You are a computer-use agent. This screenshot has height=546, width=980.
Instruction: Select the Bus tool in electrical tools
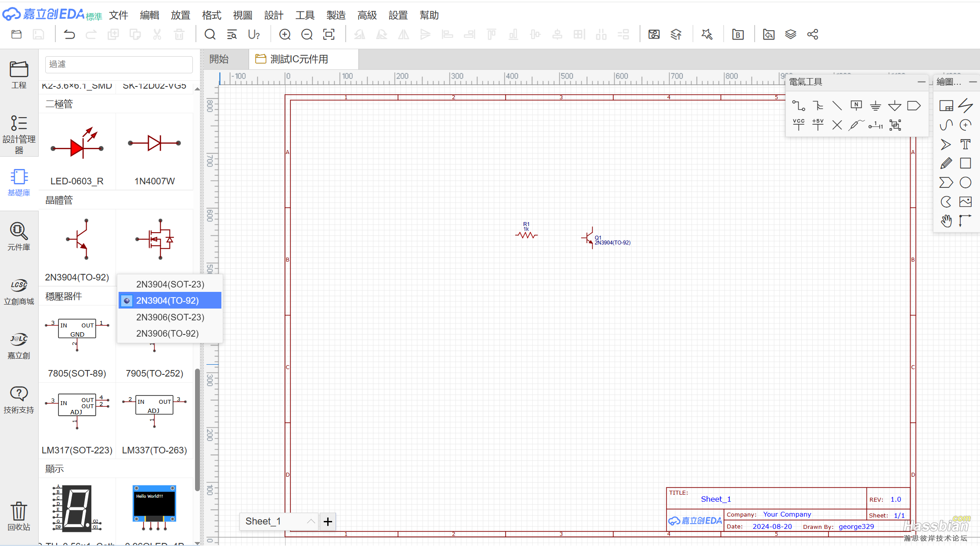[818, 106]
